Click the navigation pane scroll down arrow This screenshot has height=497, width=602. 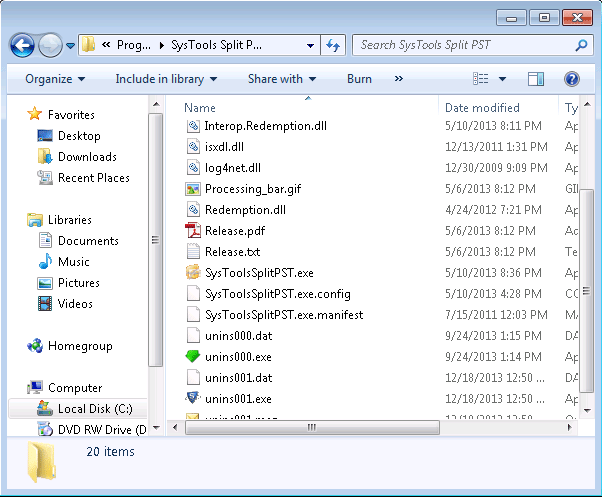coord(156,428)
